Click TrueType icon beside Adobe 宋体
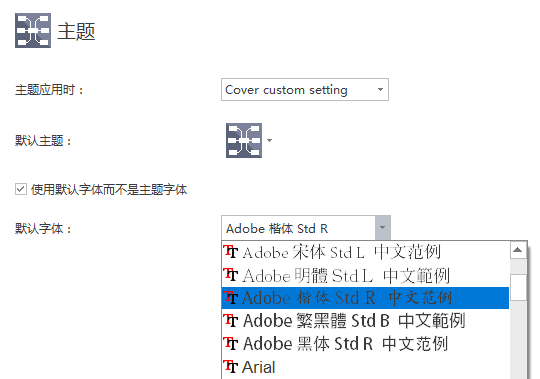The height and width of the screenshot is (379, 540). pyautogui.click(x=231, y=252)
